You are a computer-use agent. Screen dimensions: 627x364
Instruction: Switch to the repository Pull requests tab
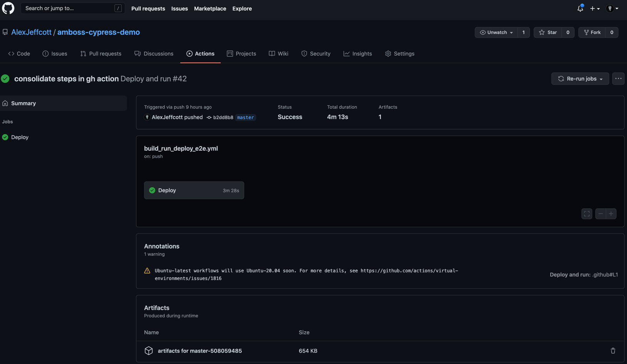pyautogui.click(x=101, y=54)
